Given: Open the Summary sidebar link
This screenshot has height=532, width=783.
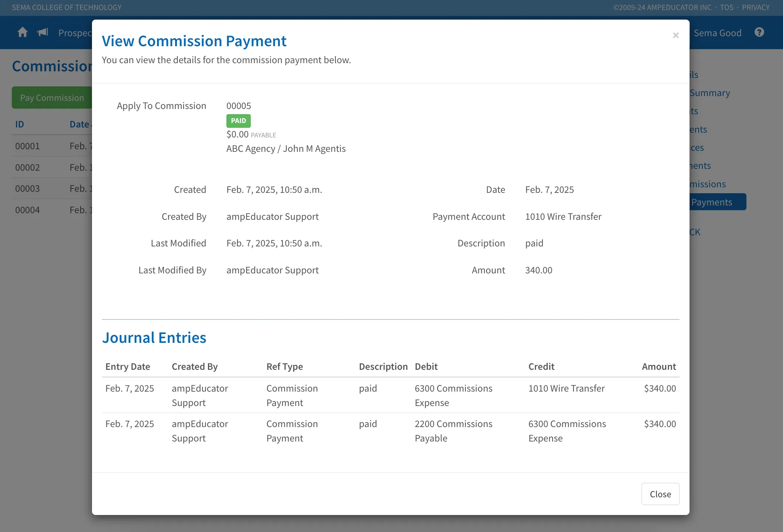Looking at the screenshot, I should coord(710,93).
